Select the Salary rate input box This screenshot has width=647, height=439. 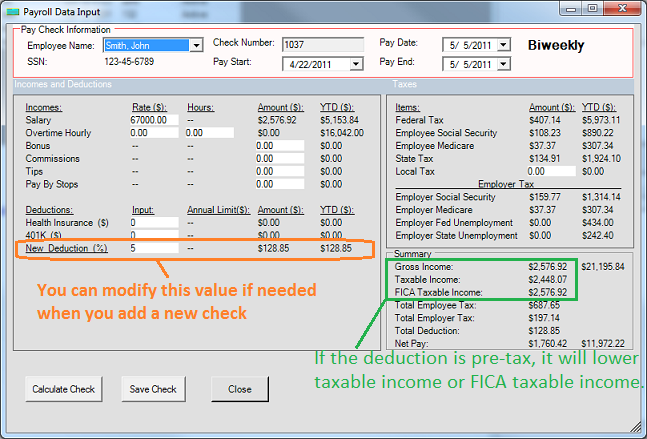[153, 120]
